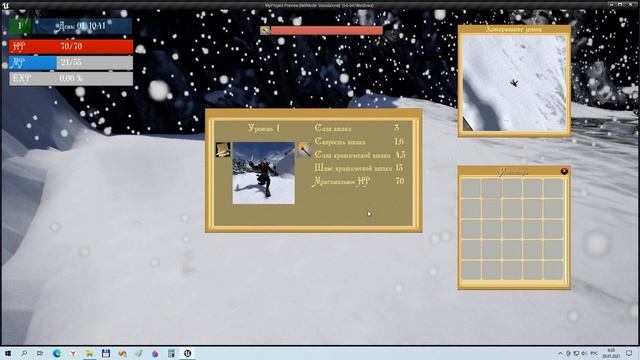Select the center slot of the inventory grid
This screenshot has height=360, width=640.
tap(513, 229)
